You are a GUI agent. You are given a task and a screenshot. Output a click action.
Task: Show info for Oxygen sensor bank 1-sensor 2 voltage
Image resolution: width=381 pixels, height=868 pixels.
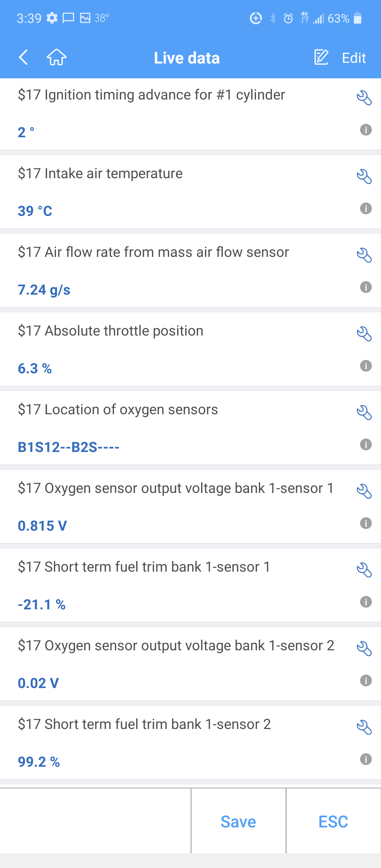tap(366, 681)
